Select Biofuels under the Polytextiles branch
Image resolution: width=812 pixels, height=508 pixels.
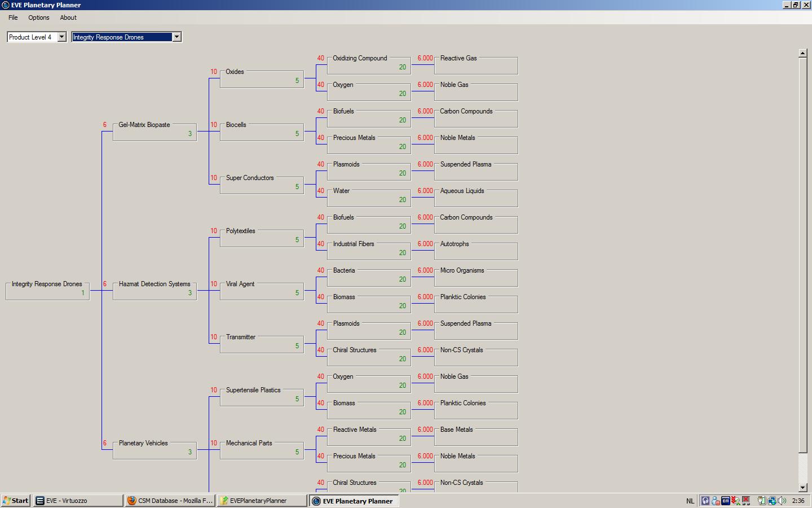tap(369, 224)
